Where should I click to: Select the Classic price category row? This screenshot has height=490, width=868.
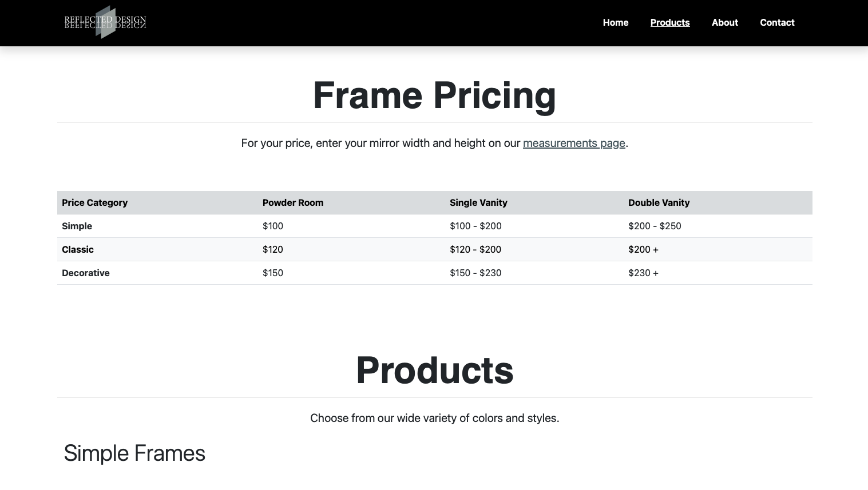pos(77,249)
